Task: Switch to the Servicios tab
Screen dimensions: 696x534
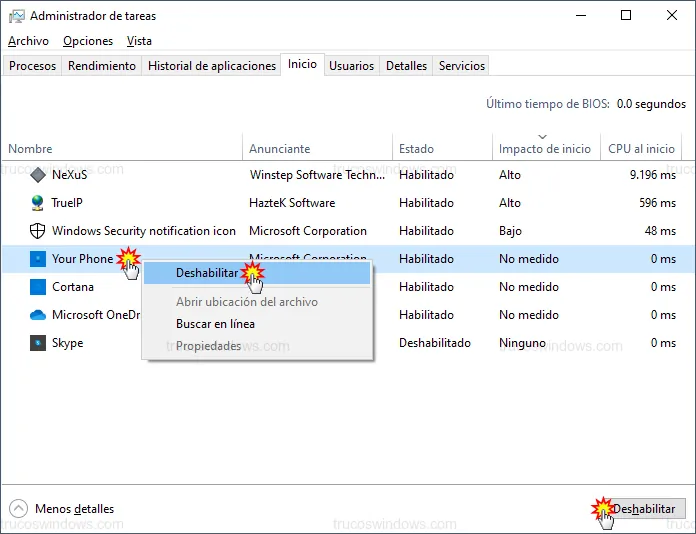Action: coord(461,66)
